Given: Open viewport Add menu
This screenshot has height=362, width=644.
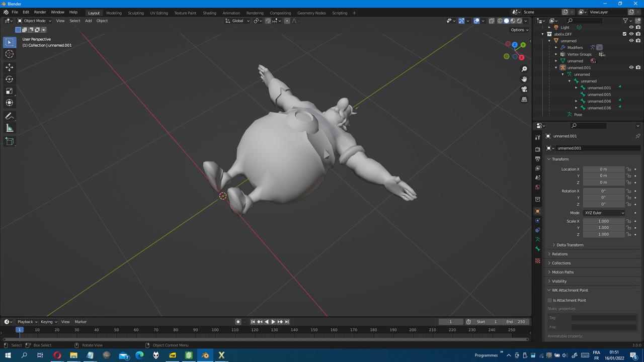Looking at the screenshot, I should point(88,21).
